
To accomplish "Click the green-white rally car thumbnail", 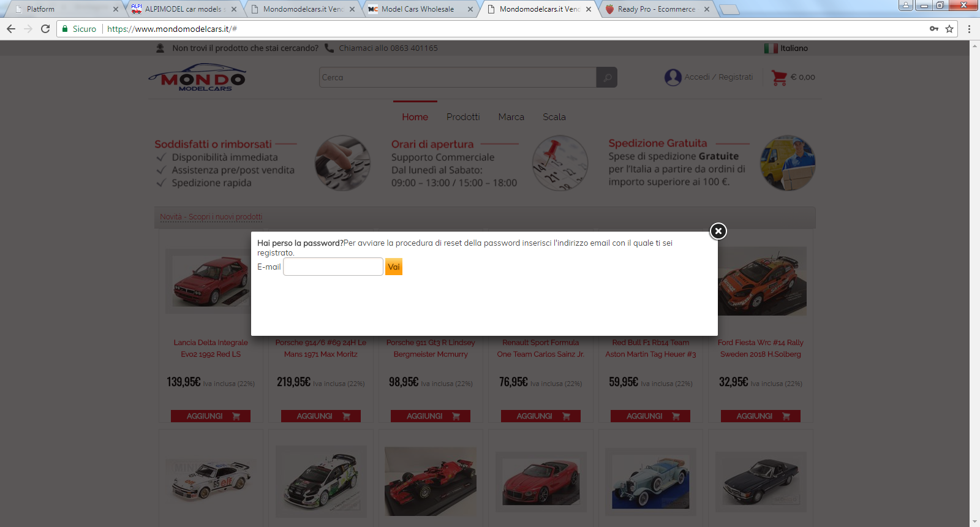I will tap(321, 482).
